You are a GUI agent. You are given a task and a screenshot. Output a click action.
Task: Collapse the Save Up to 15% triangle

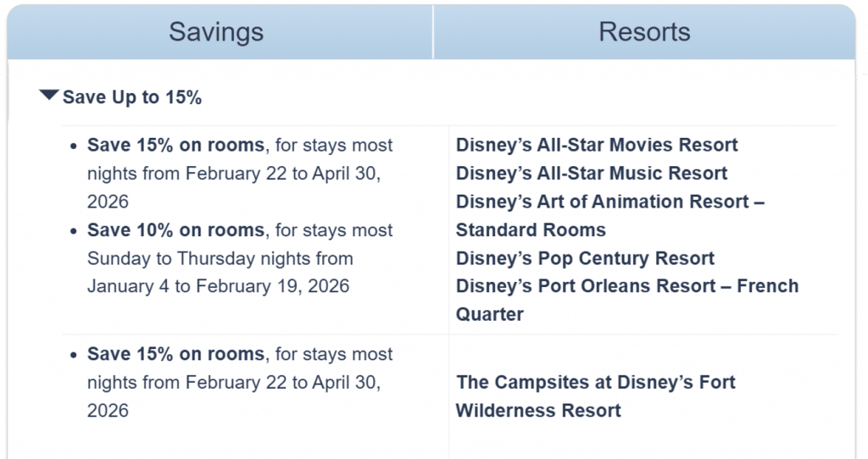[49, 96]
